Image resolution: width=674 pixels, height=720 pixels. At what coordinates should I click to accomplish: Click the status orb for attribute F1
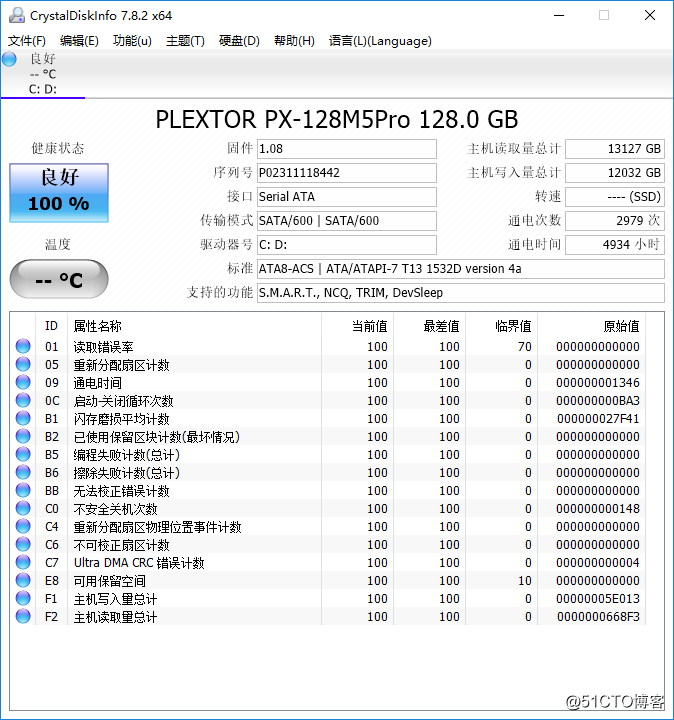pyautogui.click(x=23, y=598)
